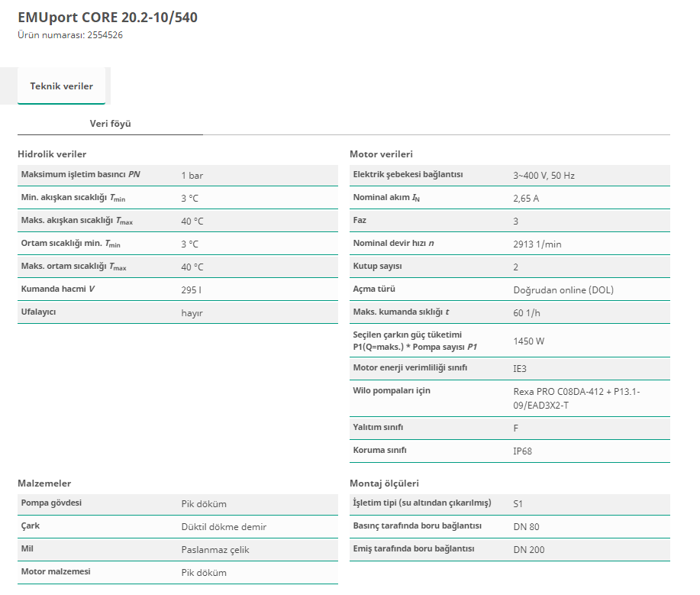This screenshot has width=700, height=595.
Task: Select the value 3~400 V, 50 Hz
Action: tap(544, 176)
